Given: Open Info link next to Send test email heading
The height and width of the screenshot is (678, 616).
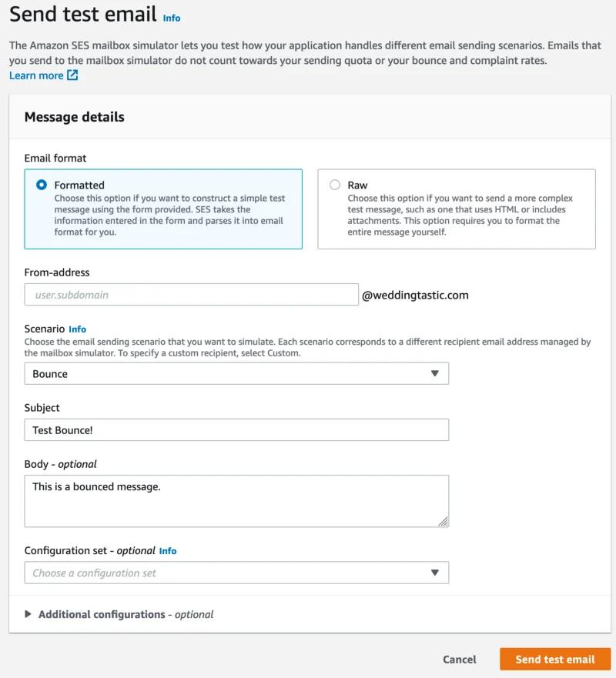Looking at the screenshot, I should (x=172, y=18).
